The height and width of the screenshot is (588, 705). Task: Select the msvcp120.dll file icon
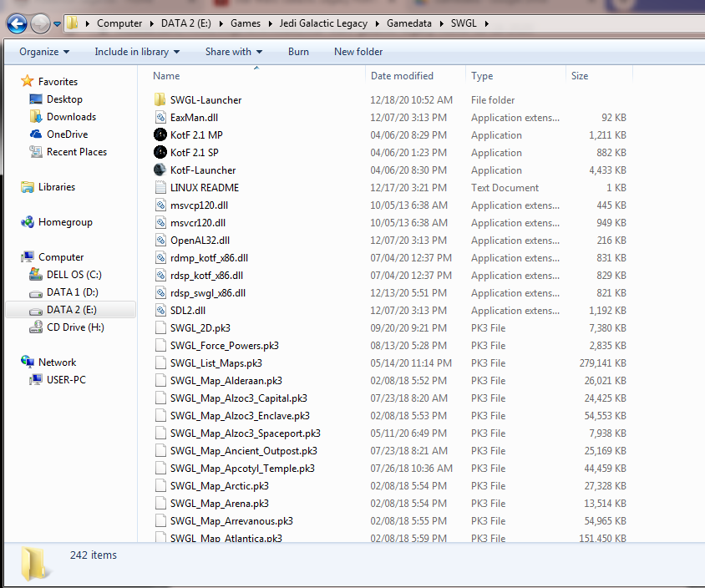click(160, 205)
